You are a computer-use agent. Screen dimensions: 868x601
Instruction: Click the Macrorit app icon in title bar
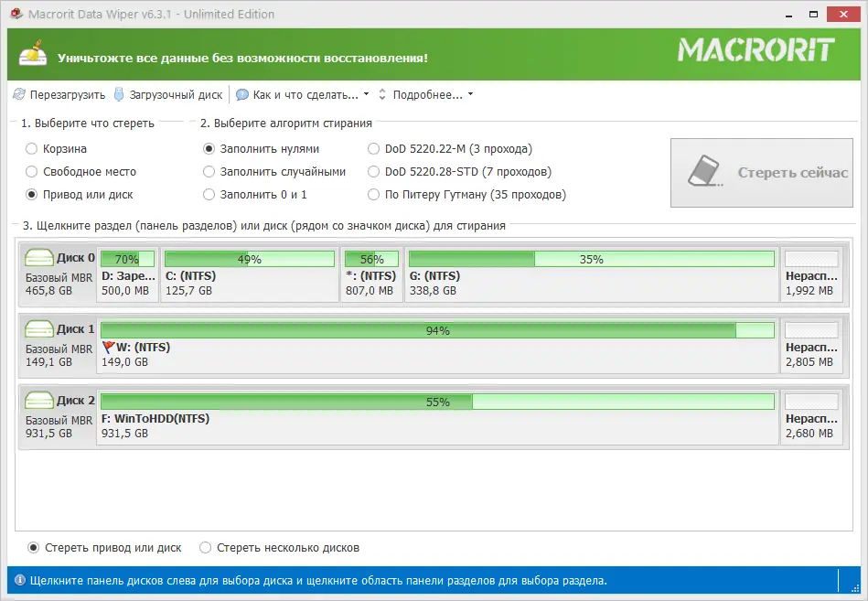point(16,14)
